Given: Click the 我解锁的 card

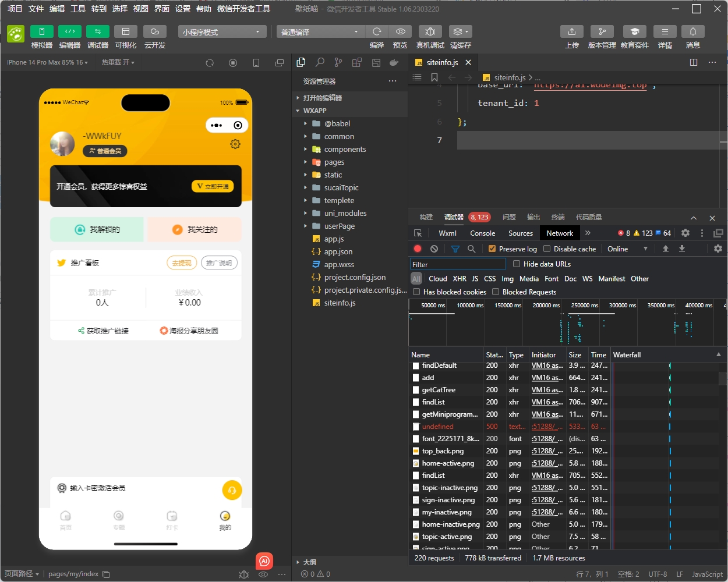Looking at the screenshot, I should tap(97, 229).
